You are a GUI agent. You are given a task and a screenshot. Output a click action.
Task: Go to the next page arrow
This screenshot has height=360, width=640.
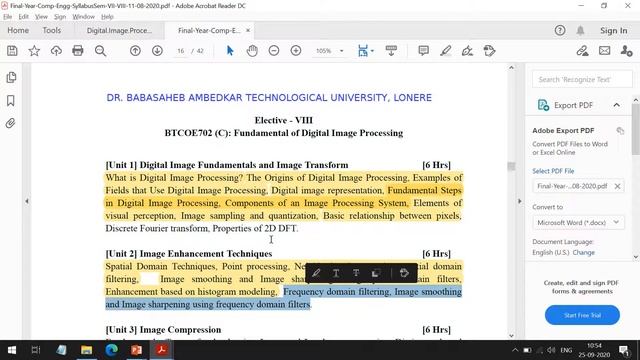157,51
